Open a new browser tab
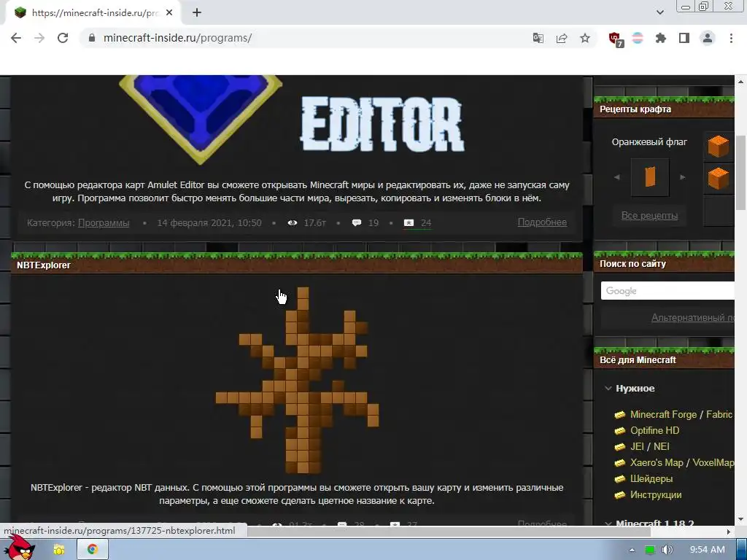 [197, 13]
